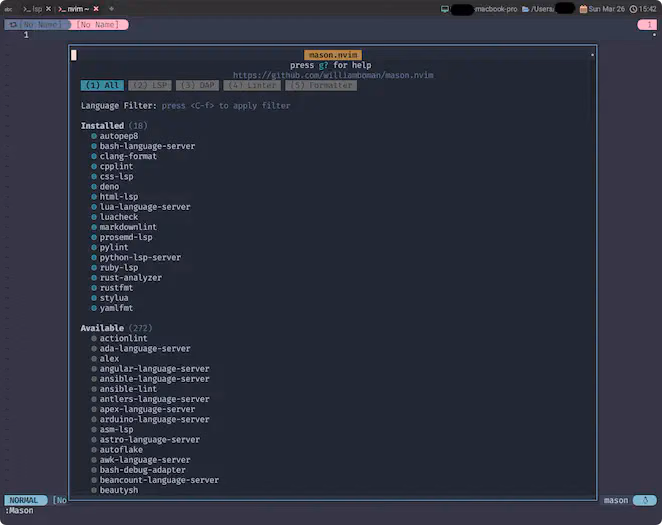This screenshot has width=662, height=525.
Task: Select available package awk-language-server
Action: (145, 460)
